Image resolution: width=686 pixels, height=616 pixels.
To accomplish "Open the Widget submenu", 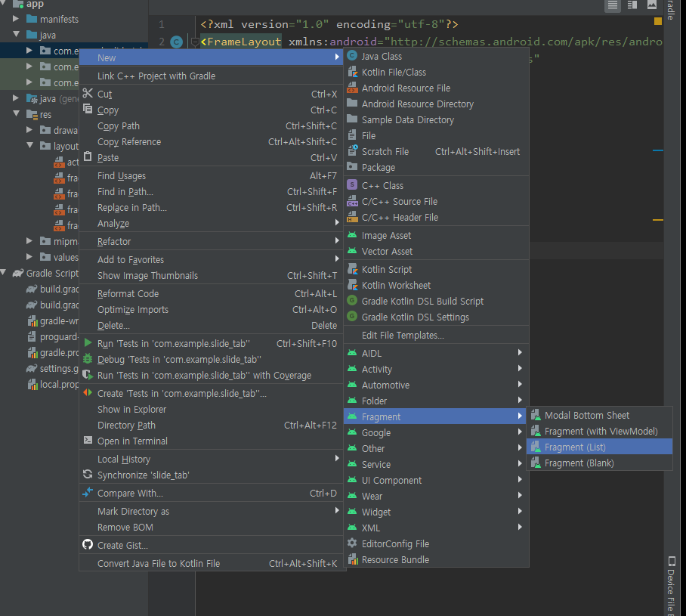I will pyautogui.click(x=436, y=512).
